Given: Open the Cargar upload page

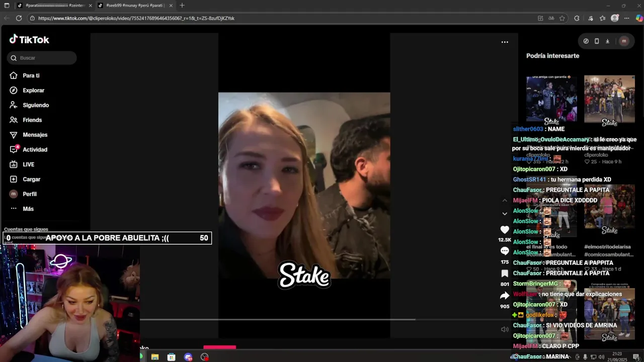Looking at the screenshot, I should [x=31, y=179].
